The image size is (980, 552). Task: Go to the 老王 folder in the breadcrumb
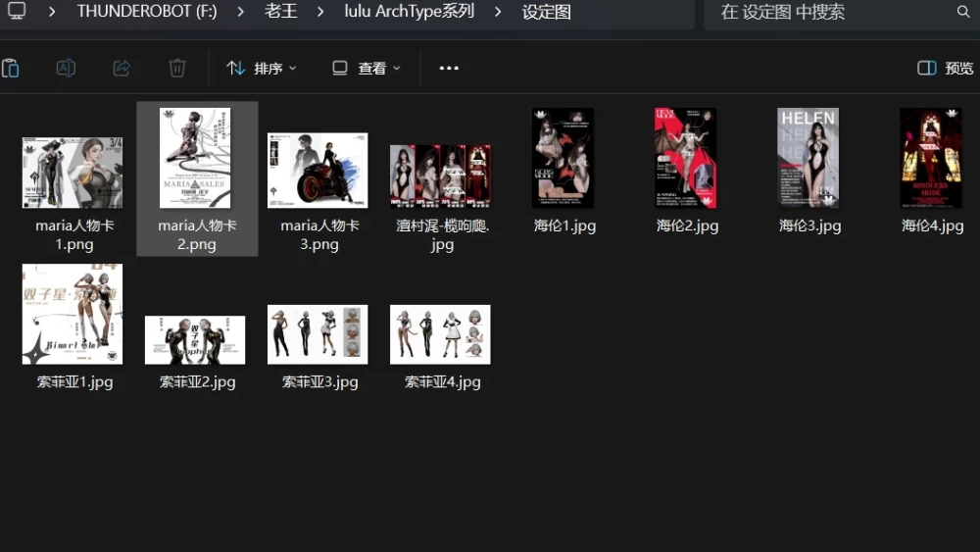[280, 11]
